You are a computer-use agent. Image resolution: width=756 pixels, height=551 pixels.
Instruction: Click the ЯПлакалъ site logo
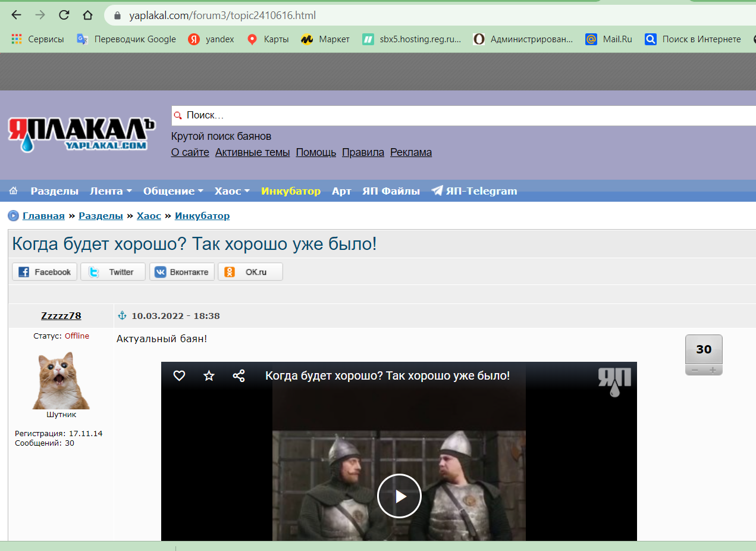click(x=81, y=134)
